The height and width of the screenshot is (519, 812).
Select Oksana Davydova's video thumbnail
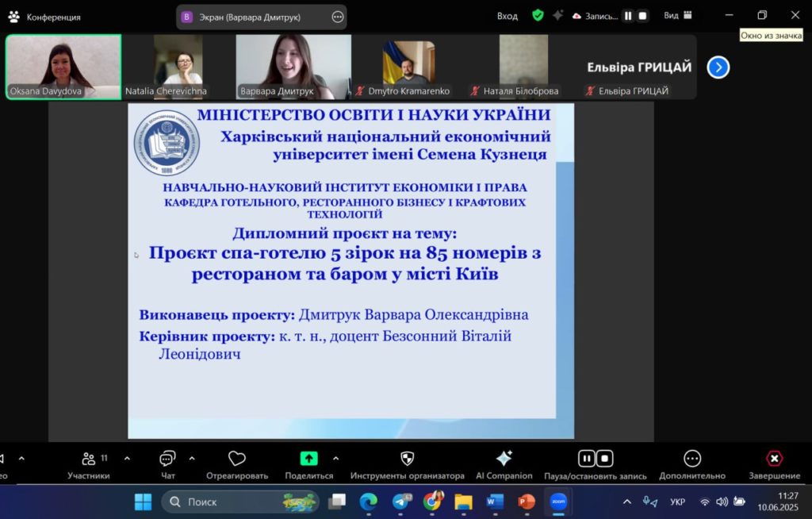63,67
